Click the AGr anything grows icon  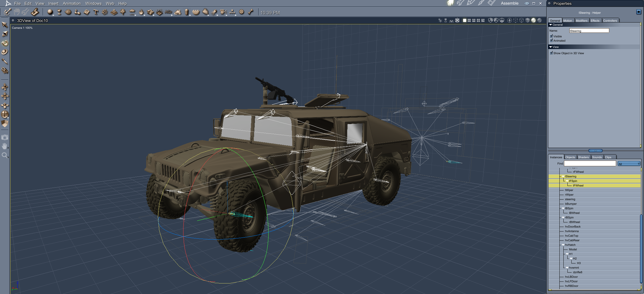(x=168, y=12)
